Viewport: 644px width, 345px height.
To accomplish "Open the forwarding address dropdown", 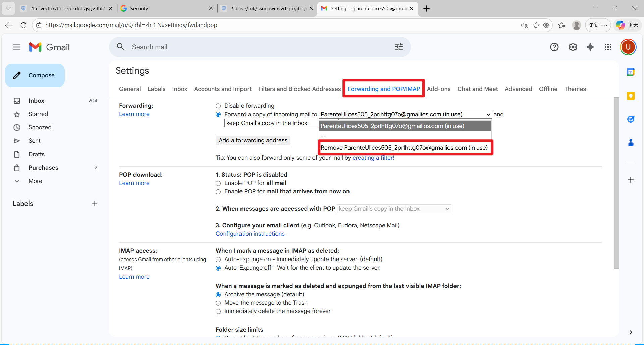I will pyautogui.click(x=405, y=114).
